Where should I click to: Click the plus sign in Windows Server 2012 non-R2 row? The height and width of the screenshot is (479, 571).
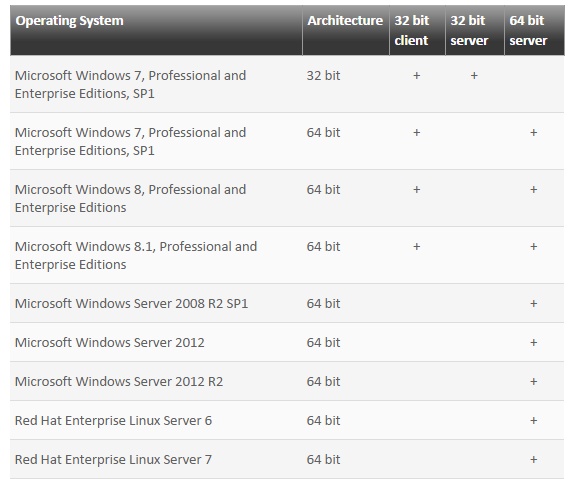click(x=533, y=342)
